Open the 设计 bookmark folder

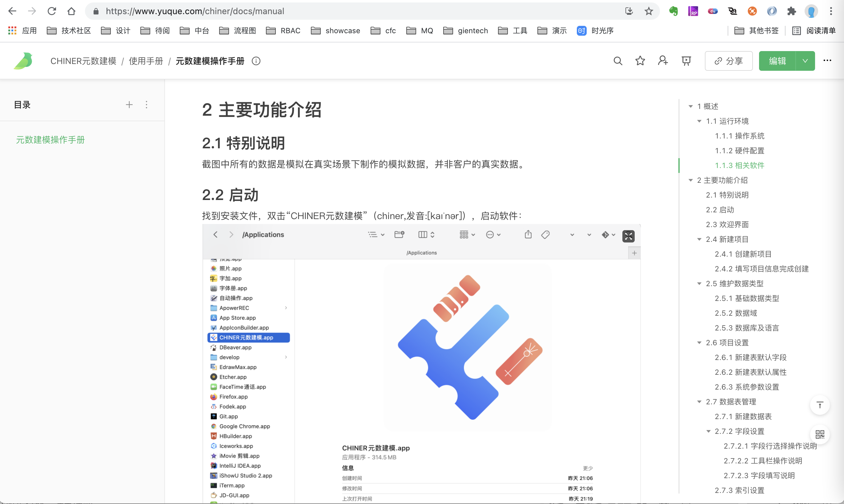pos(116,30)
